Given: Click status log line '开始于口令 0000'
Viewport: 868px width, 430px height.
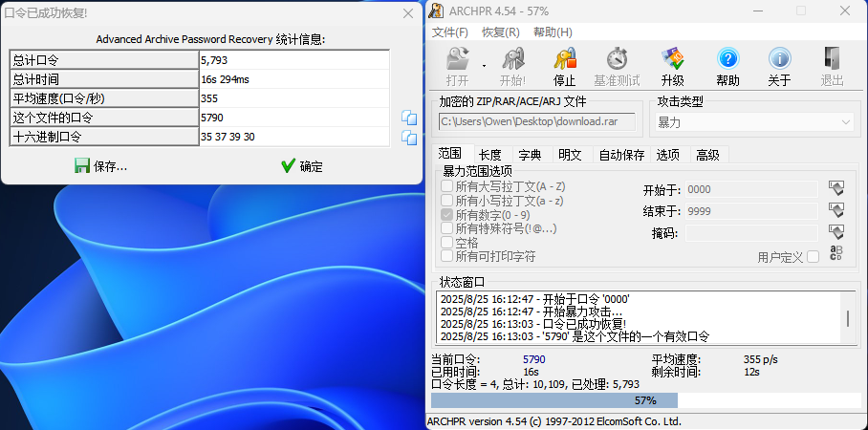Looking at the screenshot, I should coord(534,299).
